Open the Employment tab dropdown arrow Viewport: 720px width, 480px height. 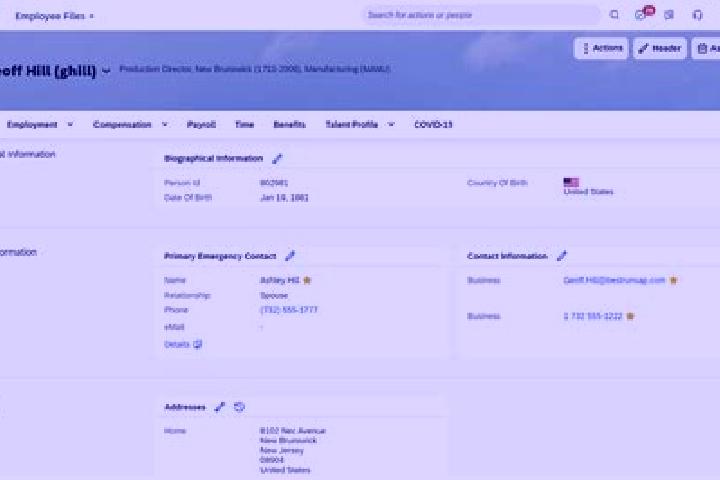pyautogui.click(x=70, y=124)
